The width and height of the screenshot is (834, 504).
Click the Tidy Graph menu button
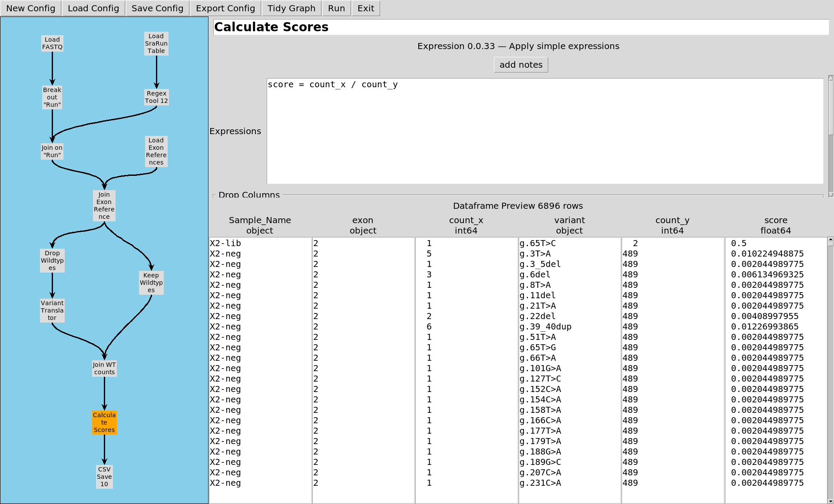[x=291, y=8]
